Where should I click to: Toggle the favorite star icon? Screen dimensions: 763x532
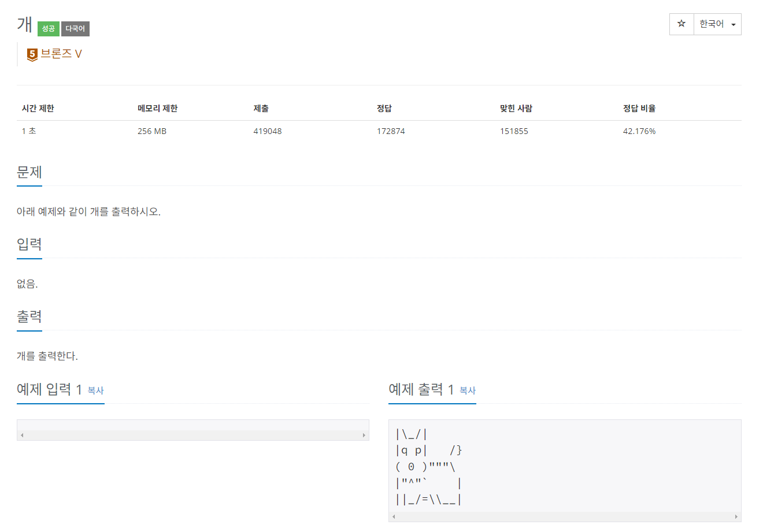tap(681, 24)
